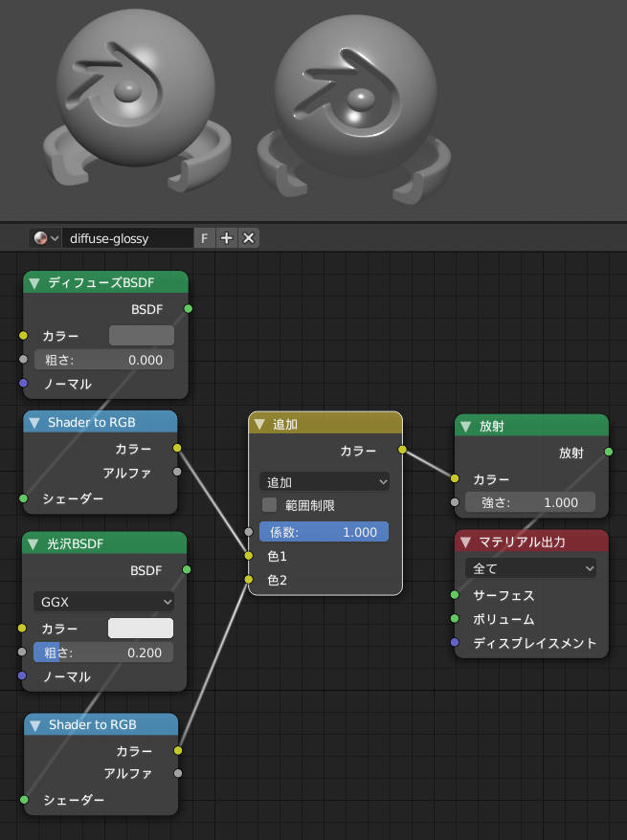
Task: Click the 追加 node 係数 input socket
Action: pos(248,532)
